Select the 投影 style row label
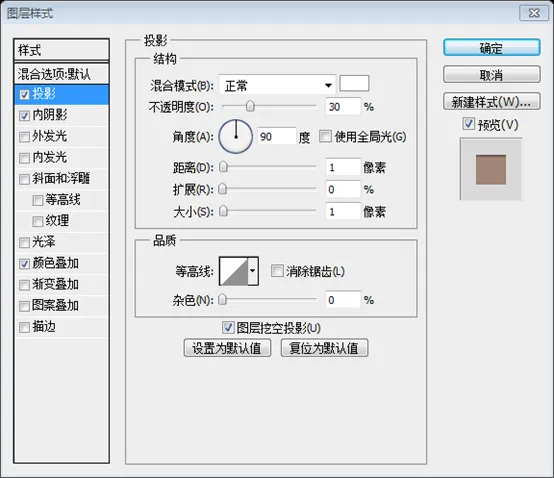The height and width of the screenshot is (478, 554). click(x=44, y=94)
